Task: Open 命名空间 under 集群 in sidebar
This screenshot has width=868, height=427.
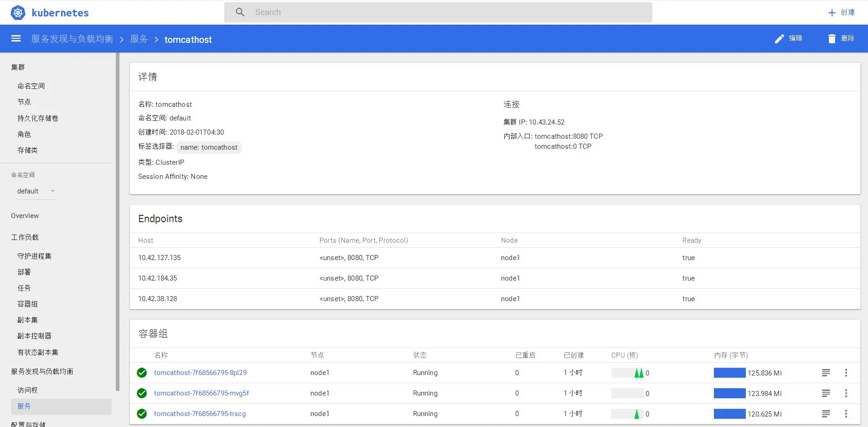Action: click(31, 86)
